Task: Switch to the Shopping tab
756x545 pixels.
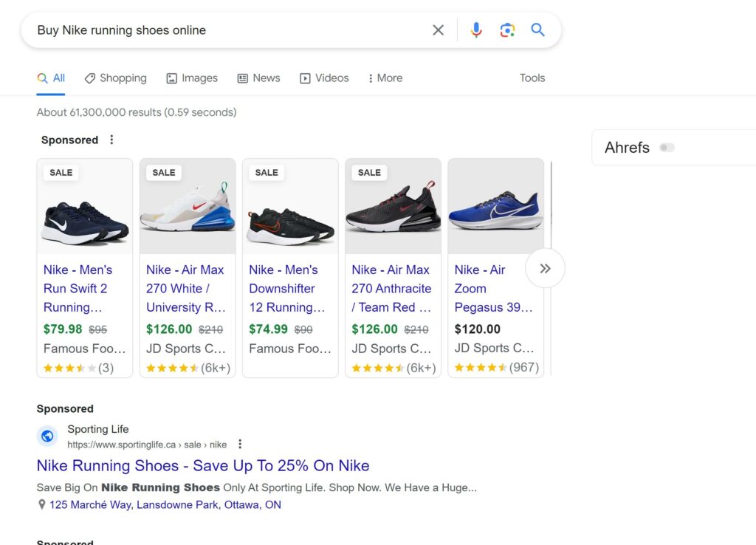Action: (x=116, y=78)
